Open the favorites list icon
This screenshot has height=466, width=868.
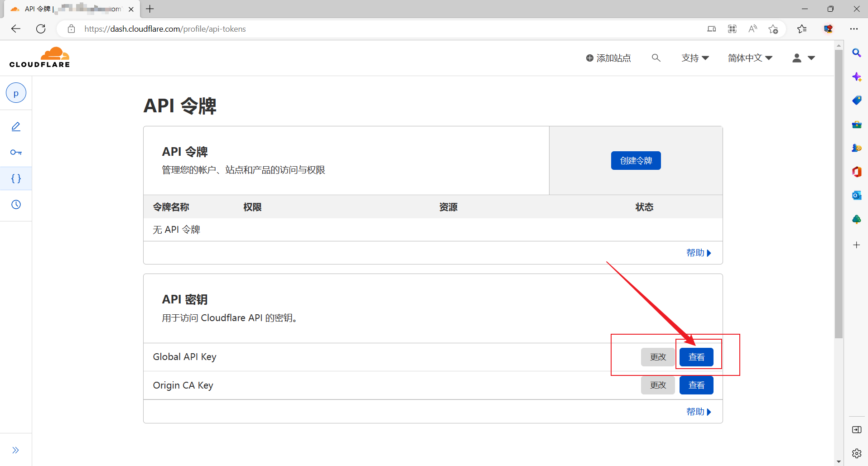coord(802,29)
